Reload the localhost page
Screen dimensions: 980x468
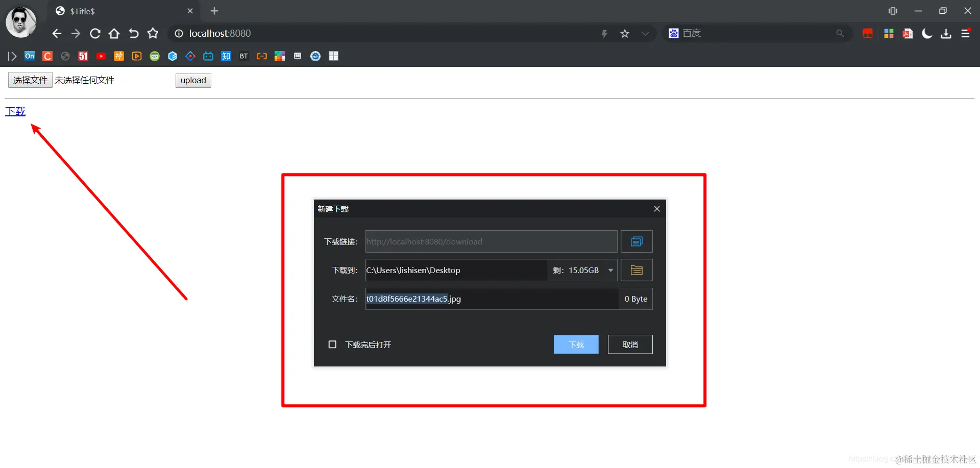95,34
